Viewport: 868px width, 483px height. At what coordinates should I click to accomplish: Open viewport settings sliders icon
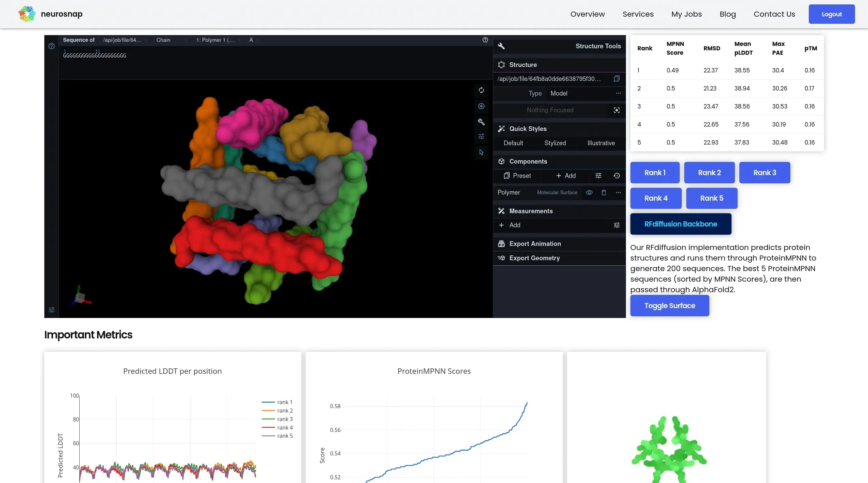click(481, 136)
